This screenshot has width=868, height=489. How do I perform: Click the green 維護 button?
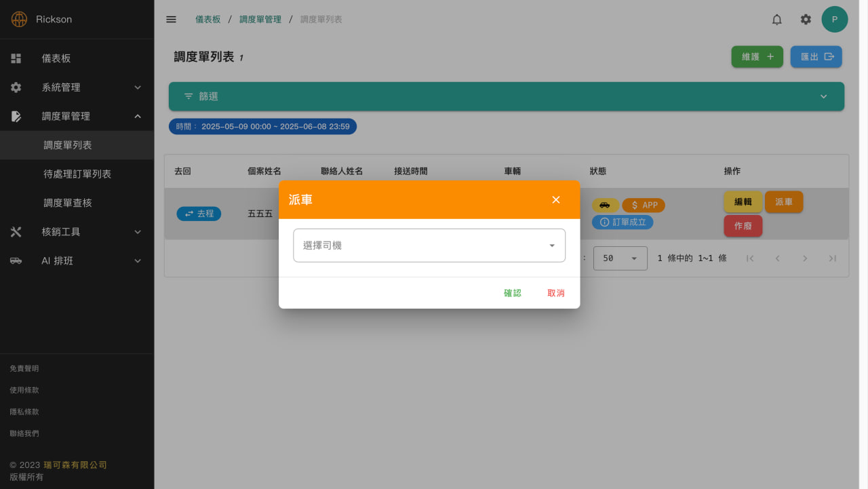pyautogui.click(x=757, y=57)
